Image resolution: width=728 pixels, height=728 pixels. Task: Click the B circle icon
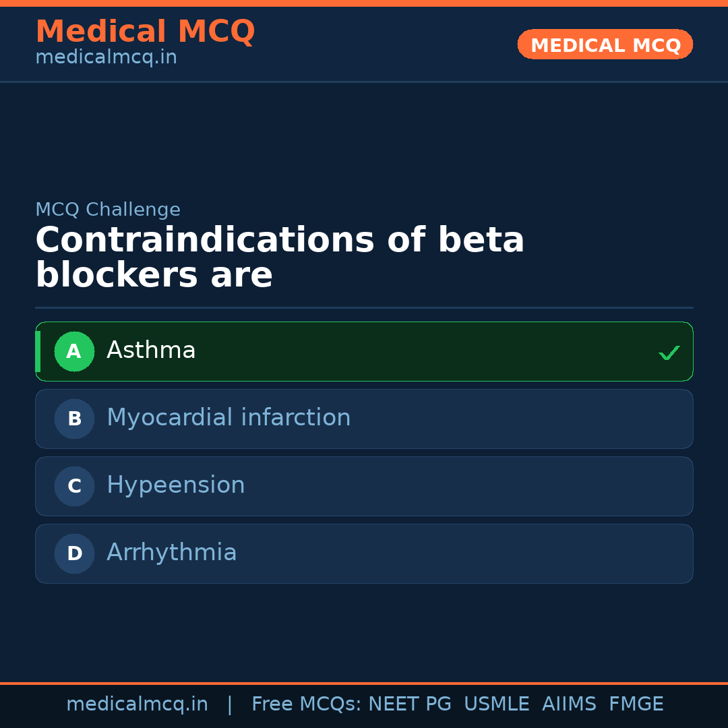point(74,419)
